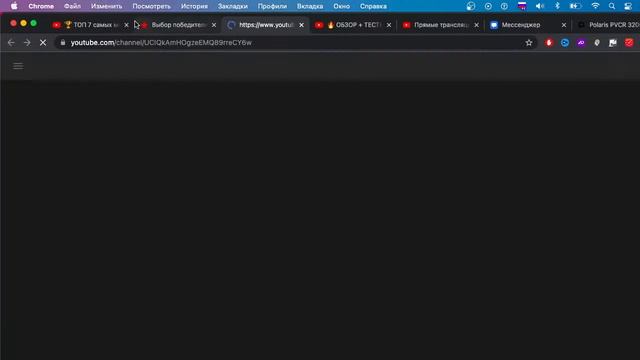Click the globe status icon in menu bar
This screenshot has width=640, height=360.
coord(471,6)
